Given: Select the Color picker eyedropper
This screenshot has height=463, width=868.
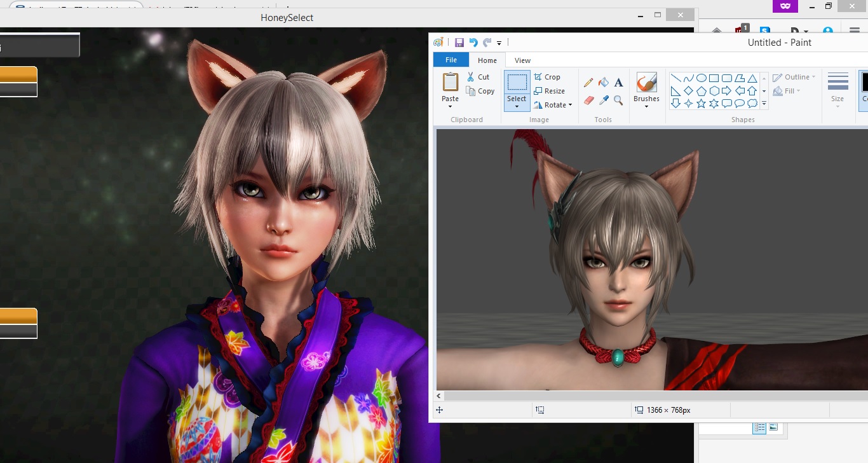Looking at the screenshot, I should tap(604, 100).
